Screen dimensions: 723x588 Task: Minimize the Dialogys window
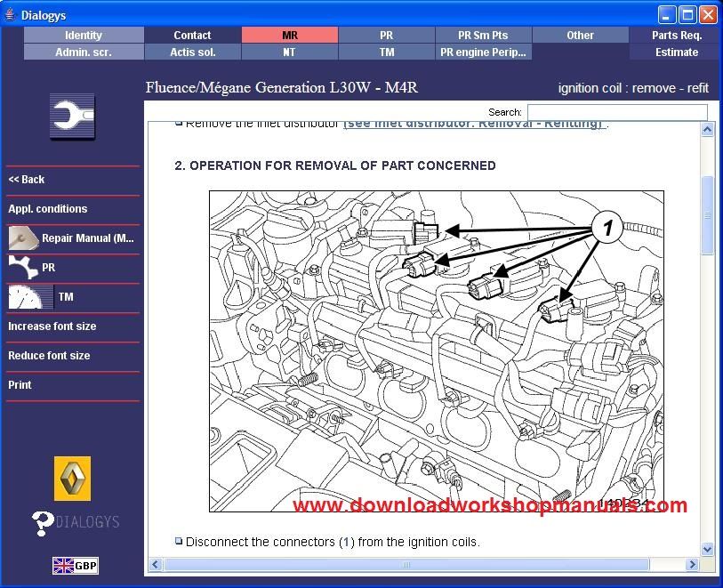[x=667, y=15]
